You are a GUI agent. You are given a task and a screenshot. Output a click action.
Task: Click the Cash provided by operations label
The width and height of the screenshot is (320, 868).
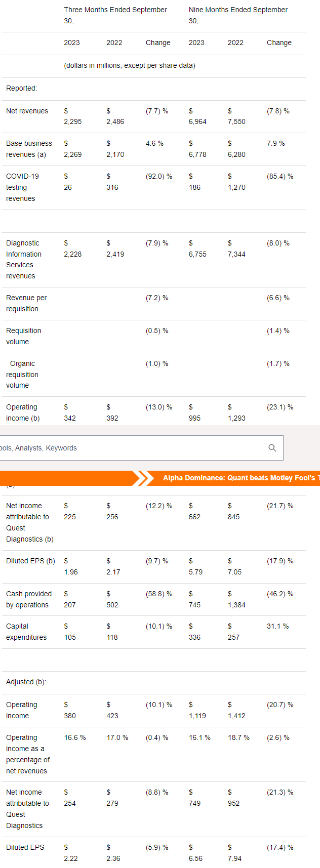pos(29,599)
